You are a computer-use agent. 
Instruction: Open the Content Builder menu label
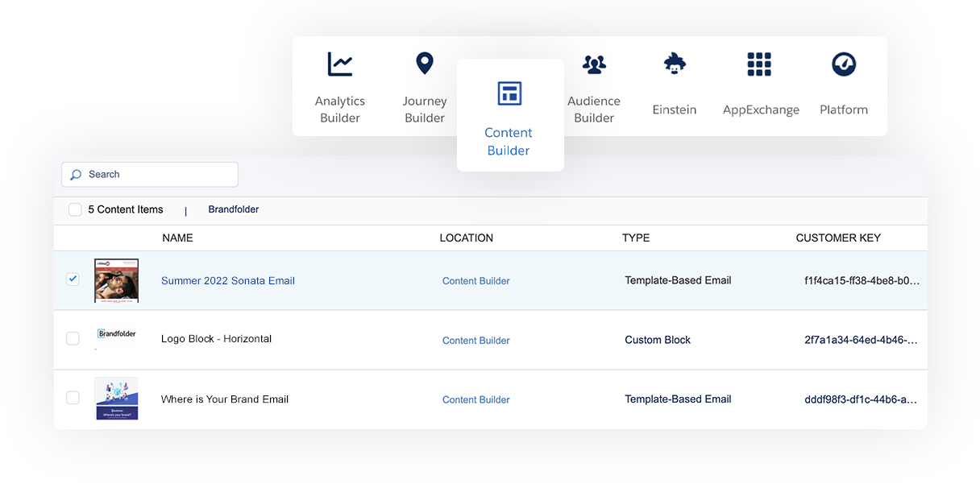(x=509, y=141)
